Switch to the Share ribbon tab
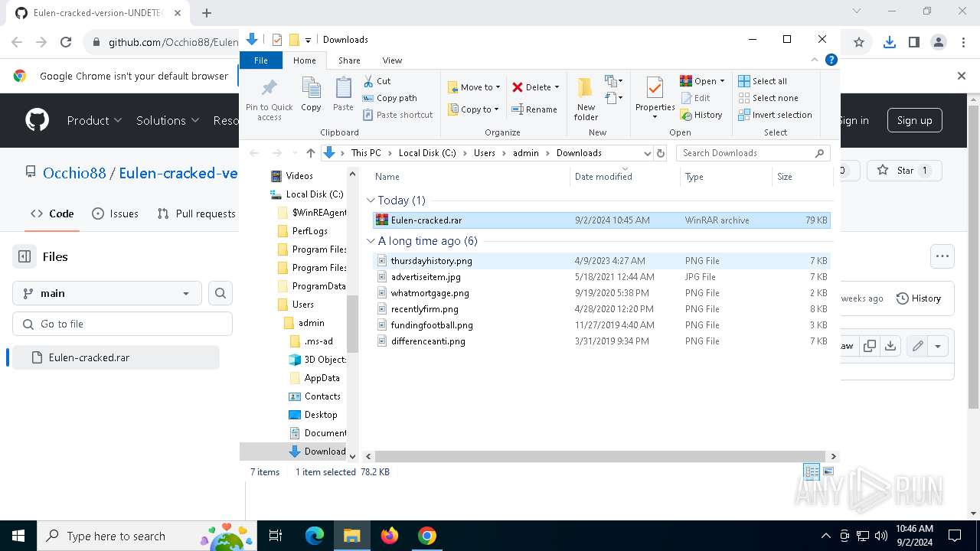Image resolution: width=980 pixels, height=551 pixels. 349,60
